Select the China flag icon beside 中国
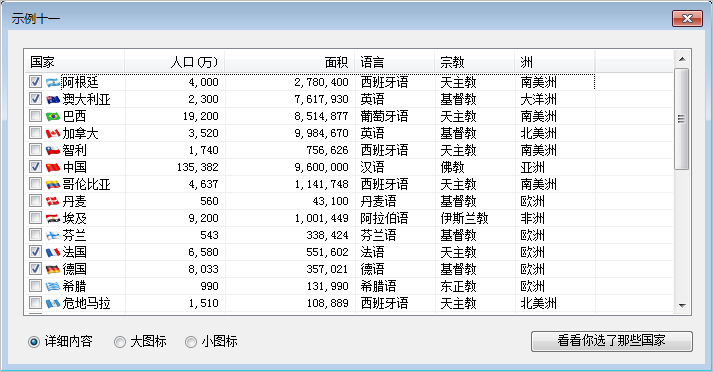This screenshot has height=372, width=713. pos(53,167)
